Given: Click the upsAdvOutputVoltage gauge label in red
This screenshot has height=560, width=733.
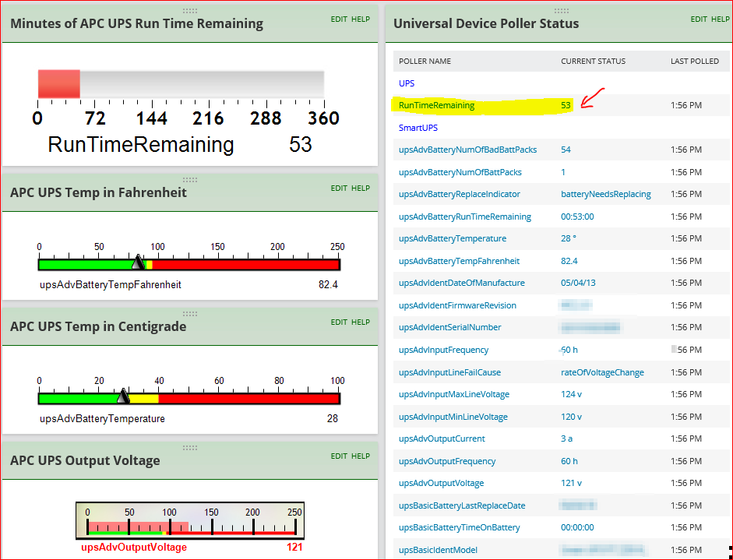Looking at the screenshot, I should pos(134,548).
